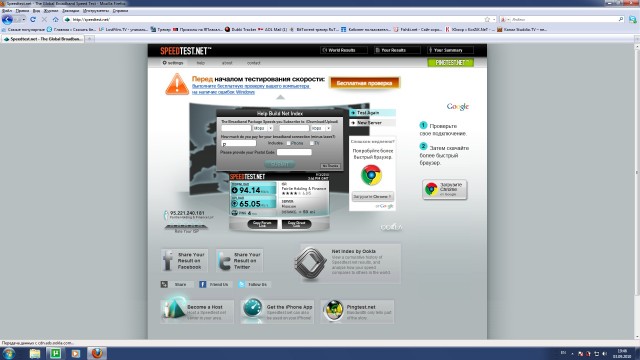The width and height of the screenshot is (640, 360).
Task: Click the green PINGTEST.NET button
Action: (x=451, y=62)
